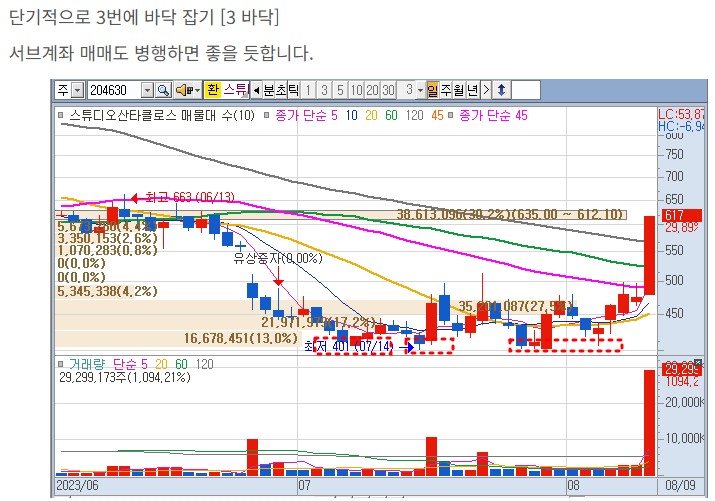This screenshot has height=501, width=715.
Task: Select the 틱 tick chart
Action: click(293, 90)
